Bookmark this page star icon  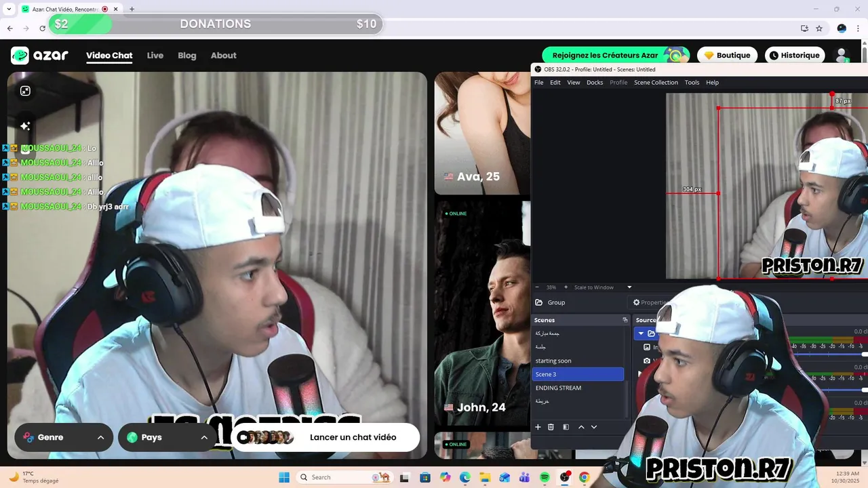[x=819, y=28]
